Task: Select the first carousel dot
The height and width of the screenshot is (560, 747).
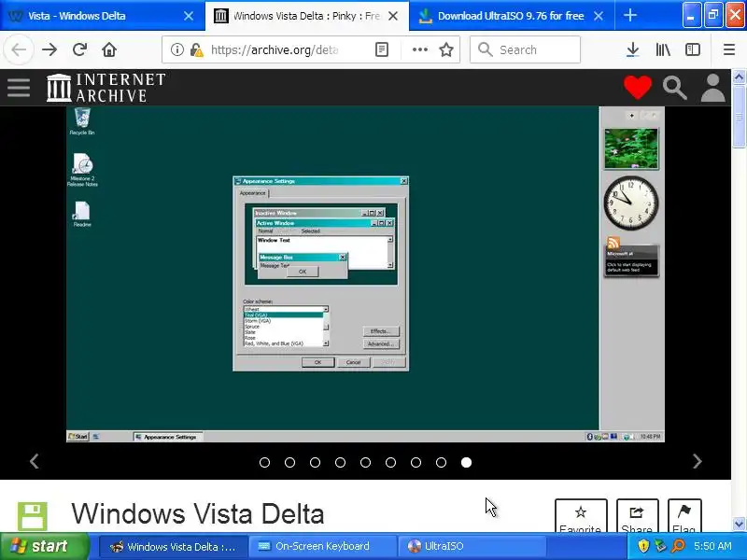Action: pos(264,462)
